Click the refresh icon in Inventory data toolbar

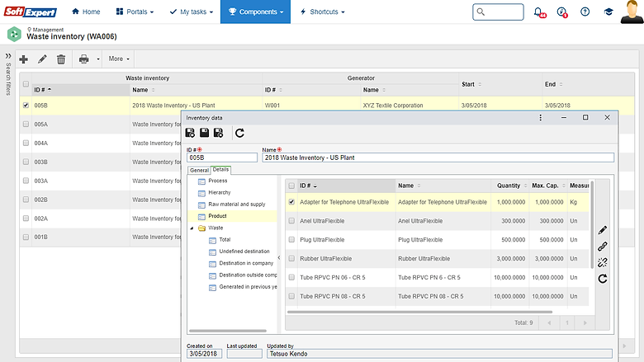click(x=240, y=133)
